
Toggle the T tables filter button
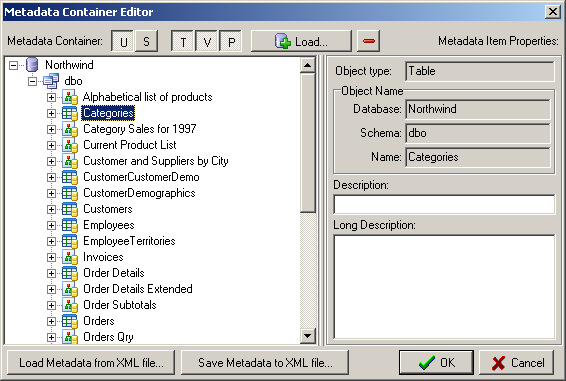(x=183, y=41)
